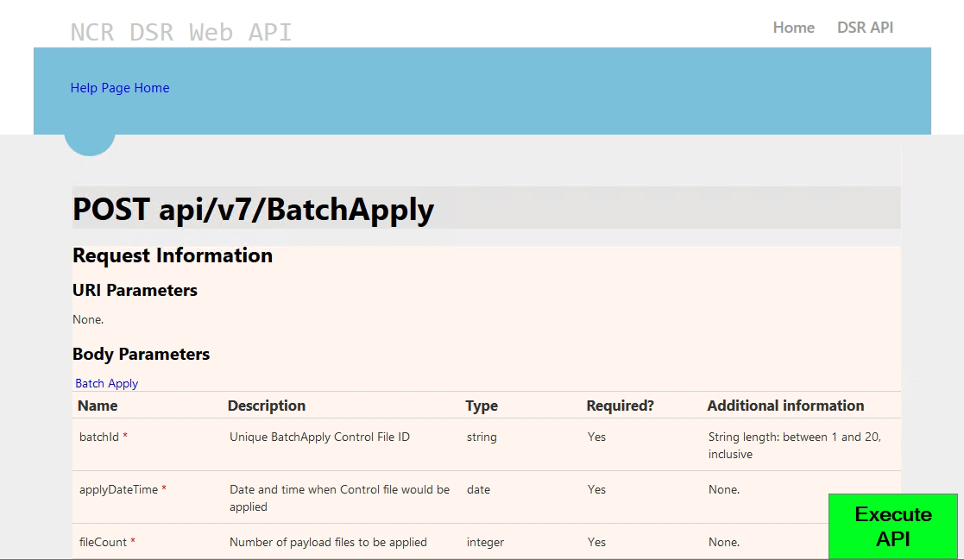Select the applyDateTime parameter name
This screenshot has width=964, height=560.
[118, 490]
